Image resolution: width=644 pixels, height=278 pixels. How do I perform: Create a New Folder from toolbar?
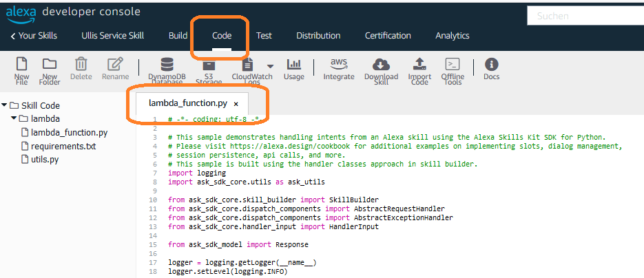click(50, 65)
